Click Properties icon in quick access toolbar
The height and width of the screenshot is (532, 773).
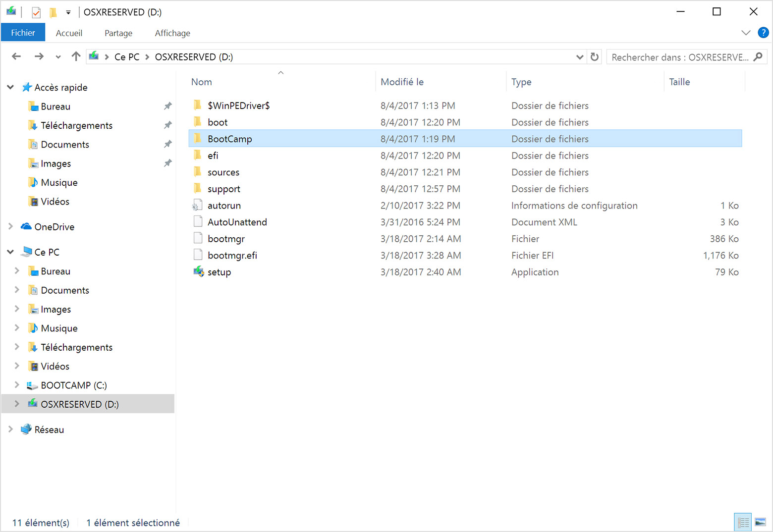[36, 12]
